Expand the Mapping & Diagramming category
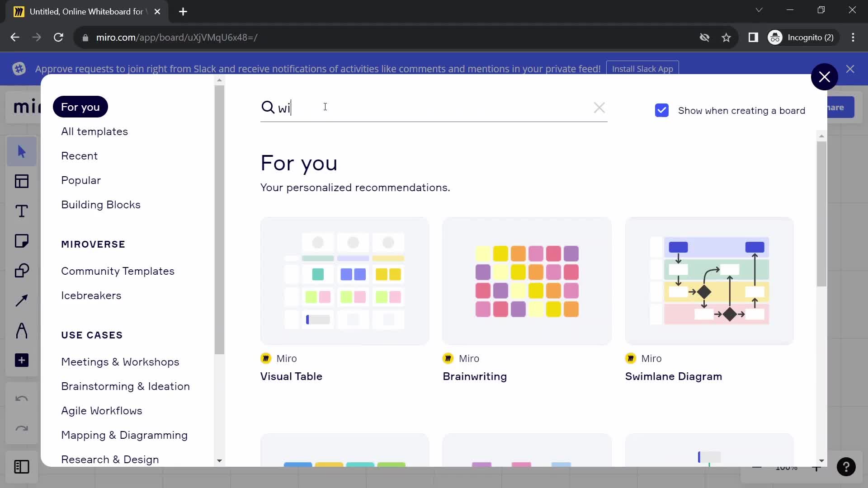This screenshot has width=868, height=488. (124, 435)
